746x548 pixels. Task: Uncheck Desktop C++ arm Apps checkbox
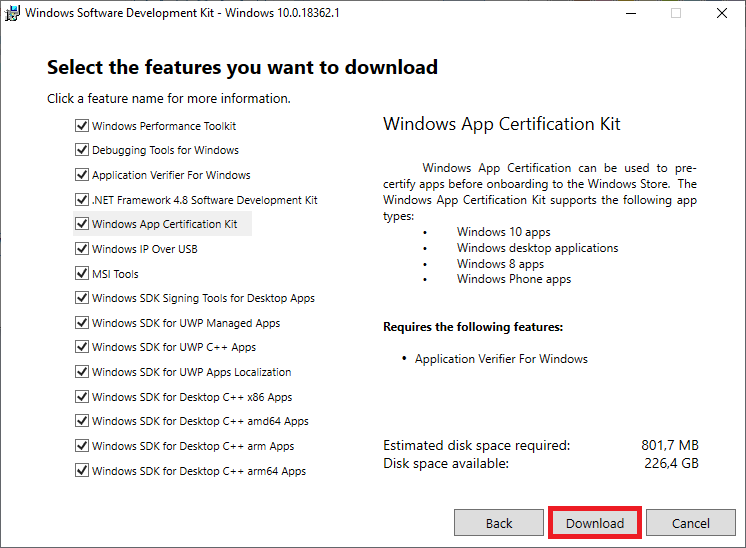pos(82,446)
